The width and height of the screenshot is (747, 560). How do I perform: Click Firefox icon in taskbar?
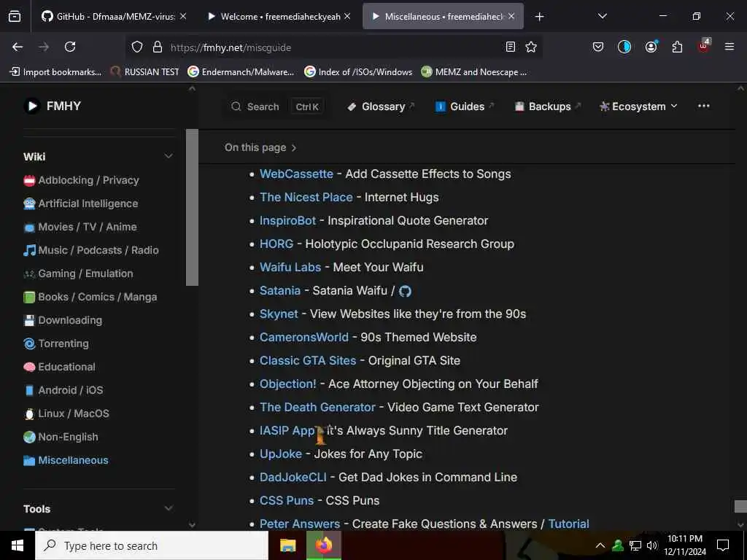coord(324,545)
